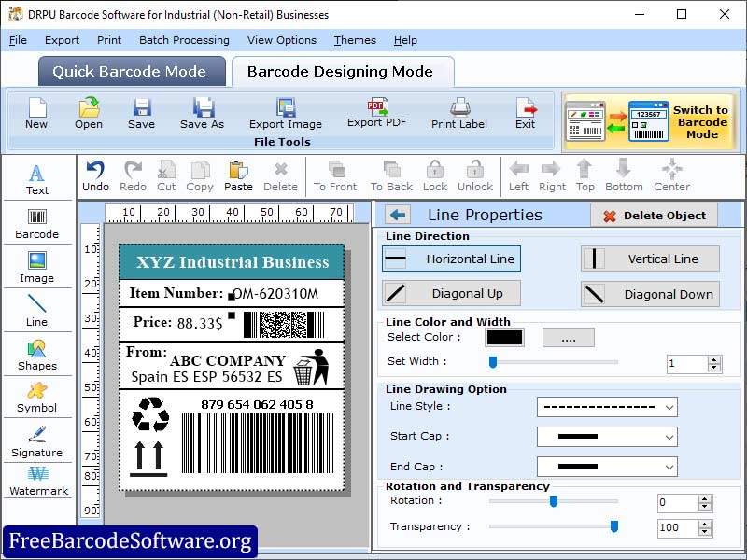Open the Line Style dropdown

(607, 407)
